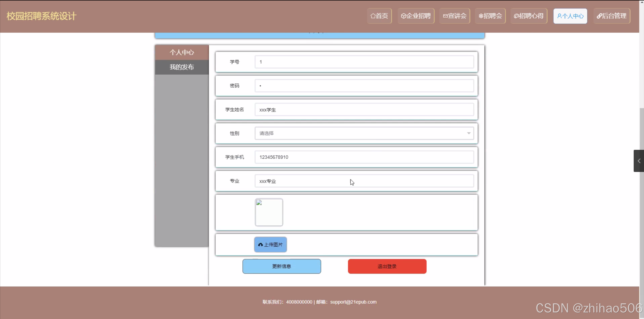Click the gamepad icon in 招聘心得

coord(517,16)
